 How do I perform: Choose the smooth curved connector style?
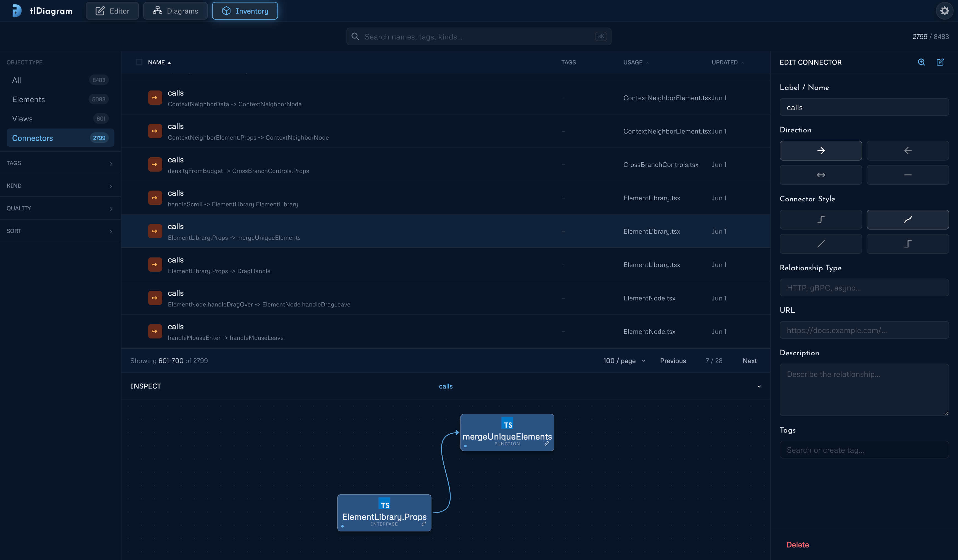907,220
